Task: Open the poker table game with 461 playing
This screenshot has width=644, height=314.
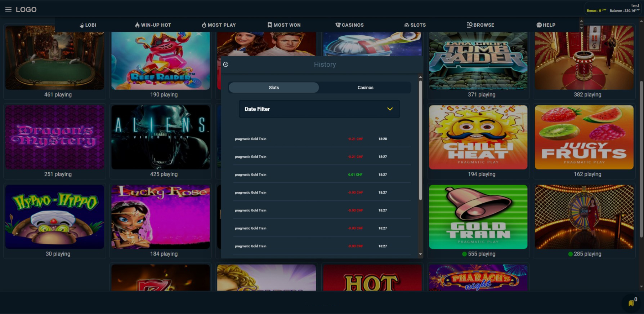Action: pyautogui.click(x=55, y=58)
